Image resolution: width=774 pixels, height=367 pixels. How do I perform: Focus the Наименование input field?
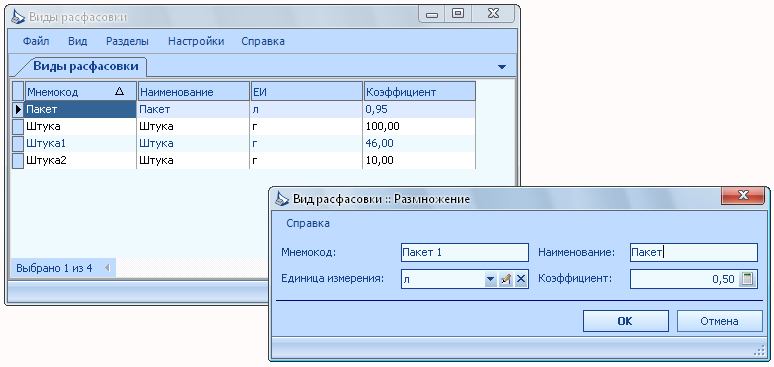tap(694, 252)
